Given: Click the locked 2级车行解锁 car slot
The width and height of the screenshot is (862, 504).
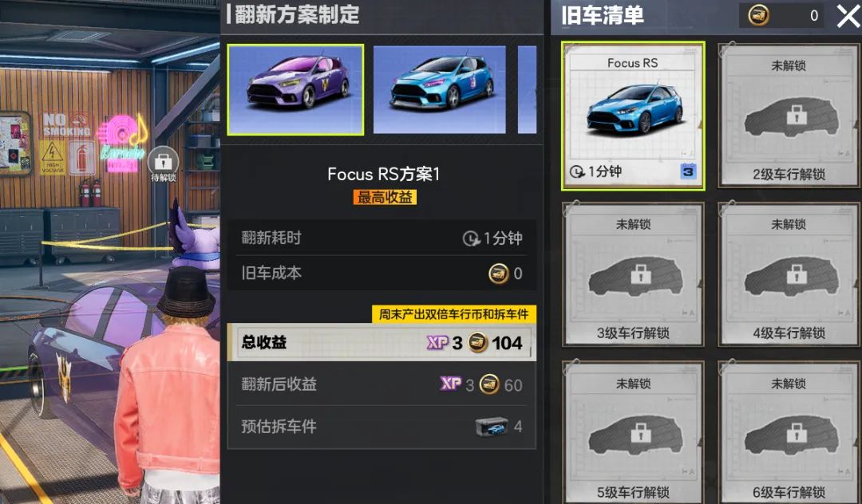Looking at the screenshot, I should [789, 116].
